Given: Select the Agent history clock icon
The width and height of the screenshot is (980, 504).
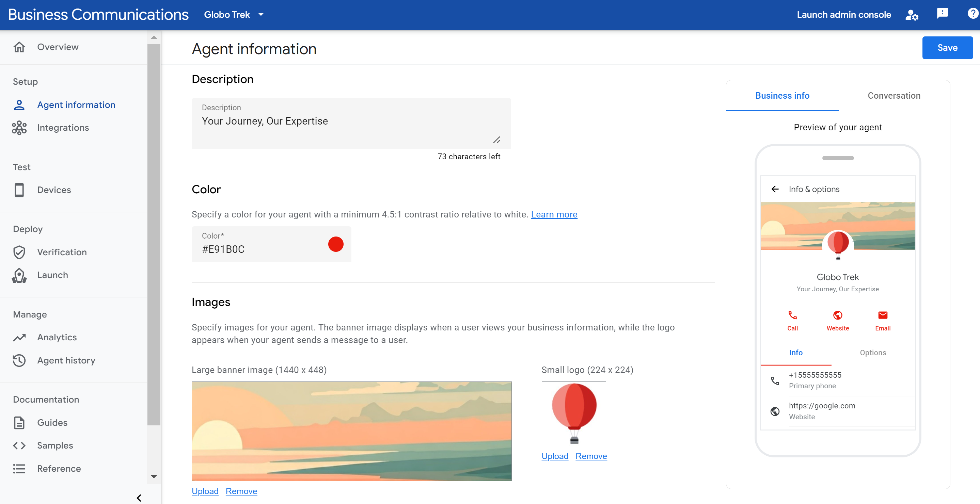Looking at the screenshot, I should (19, 360).
